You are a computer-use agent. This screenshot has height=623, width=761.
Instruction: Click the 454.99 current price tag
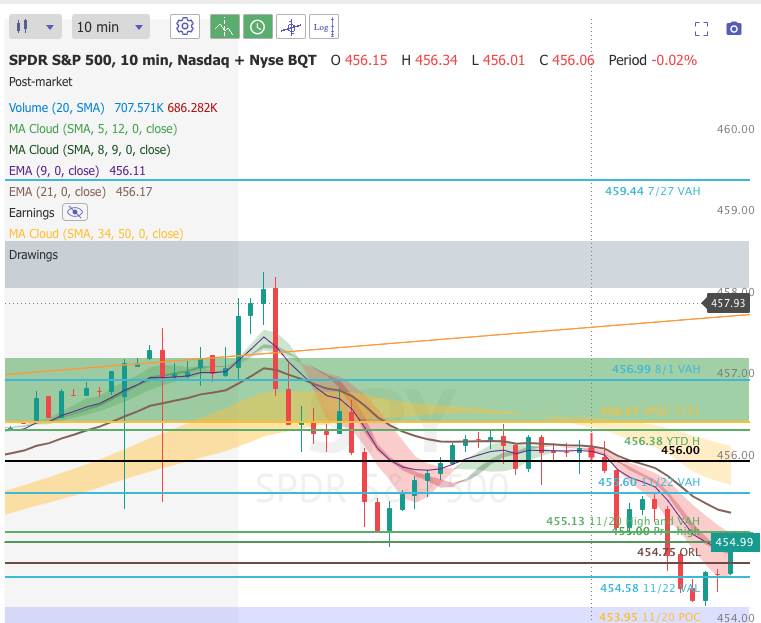[x=734, y=542]
